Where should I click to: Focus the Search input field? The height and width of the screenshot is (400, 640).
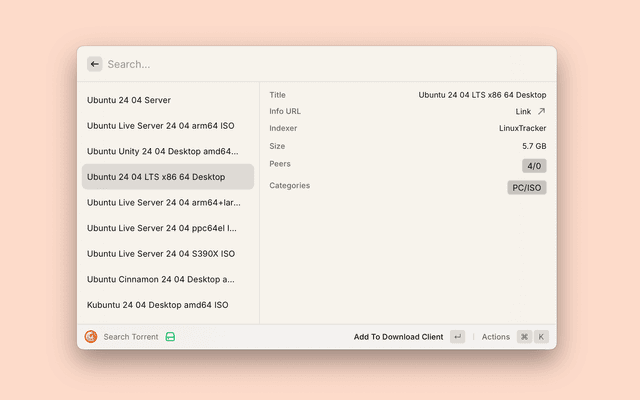pyautogui.click(x=320, y=64)
